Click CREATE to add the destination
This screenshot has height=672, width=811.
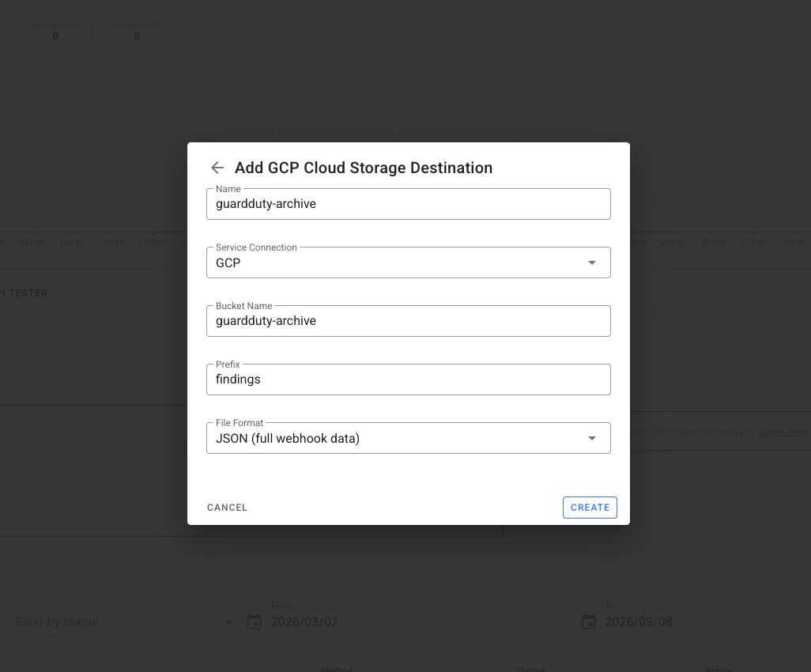click(590, 507)
